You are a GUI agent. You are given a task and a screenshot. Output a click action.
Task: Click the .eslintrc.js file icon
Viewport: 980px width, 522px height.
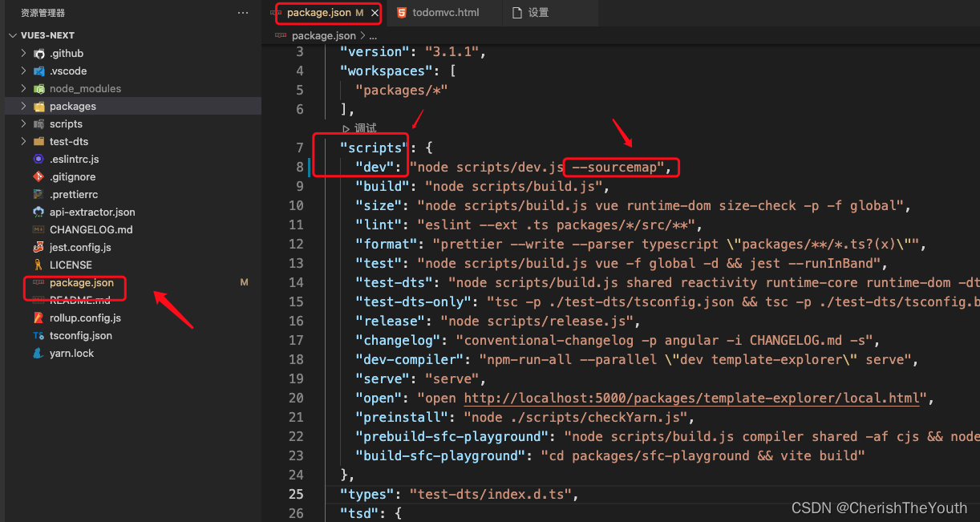(38, 159)
